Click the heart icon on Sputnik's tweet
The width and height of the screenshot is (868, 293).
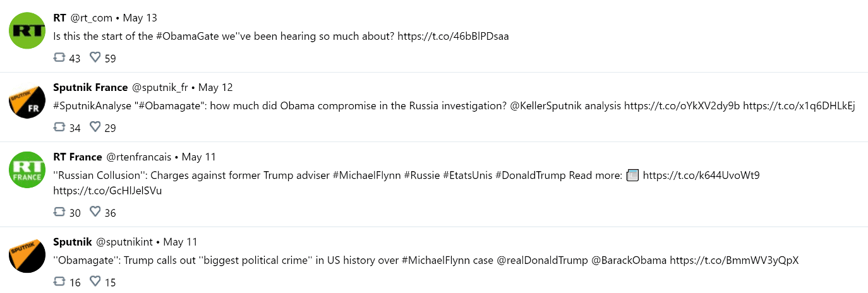click(95, 282)
